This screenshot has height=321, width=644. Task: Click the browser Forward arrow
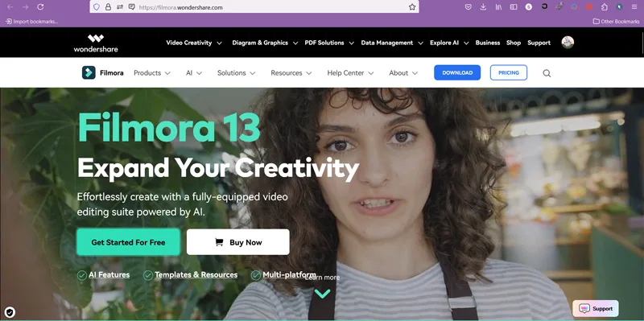point(26,7)
